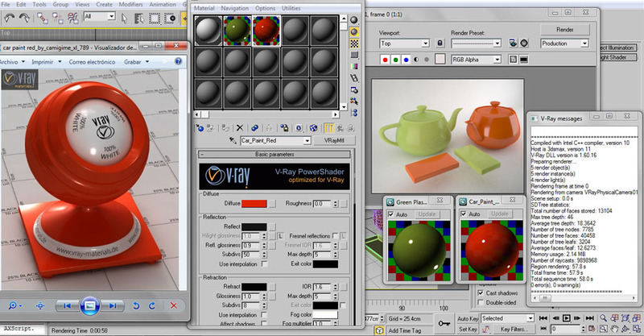Enable the Fresnel reflections checkbox
The height and width of the screenshot is (336, 644).
[x=335, y=235]
